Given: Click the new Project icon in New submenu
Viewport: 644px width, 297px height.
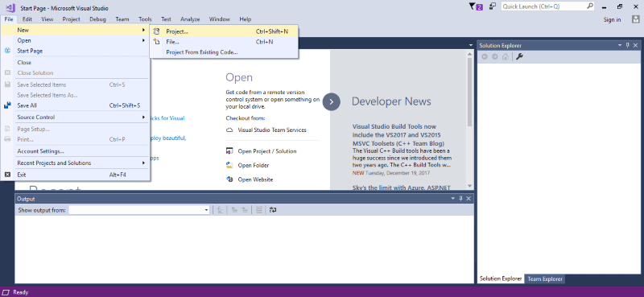Looking at the screenshot, I should tap(156, 31).
